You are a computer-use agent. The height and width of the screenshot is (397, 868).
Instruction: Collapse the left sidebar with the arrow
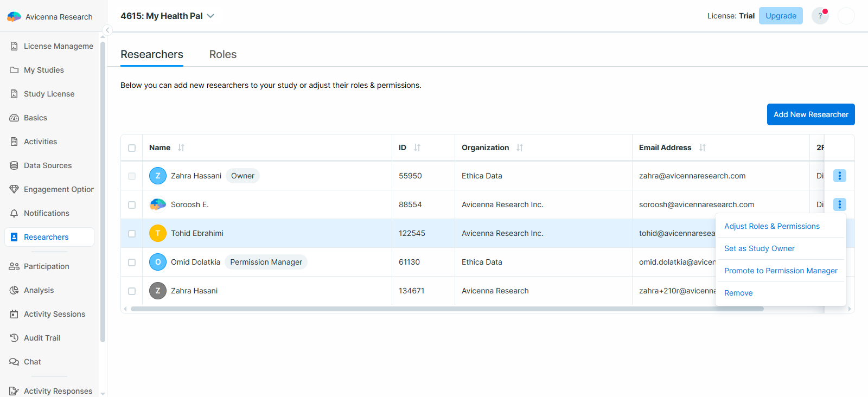[x=107, y=30]
